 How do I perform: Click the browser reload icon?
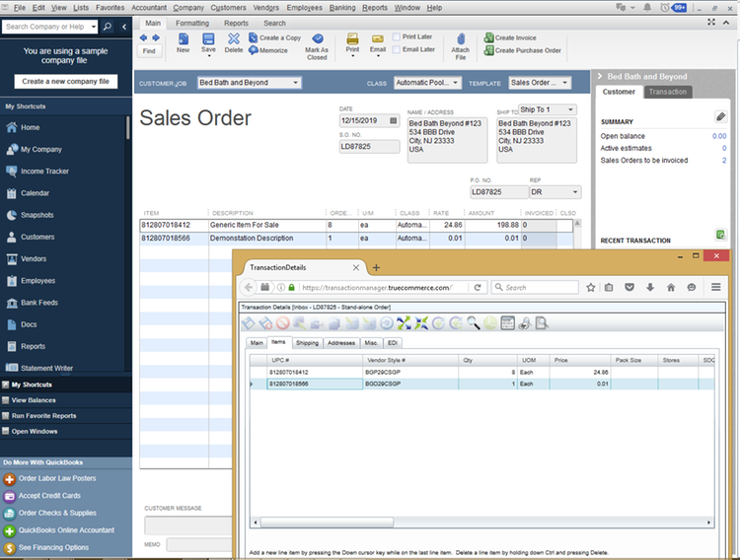coord(478,287)
